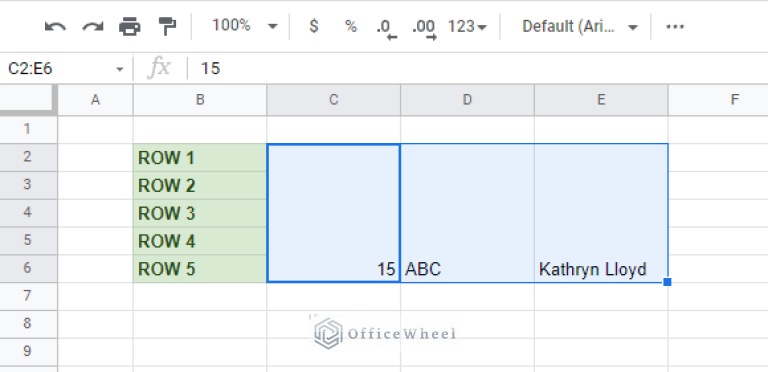Click the Redo arrow icon
The image size is (768, 372).
93,26
